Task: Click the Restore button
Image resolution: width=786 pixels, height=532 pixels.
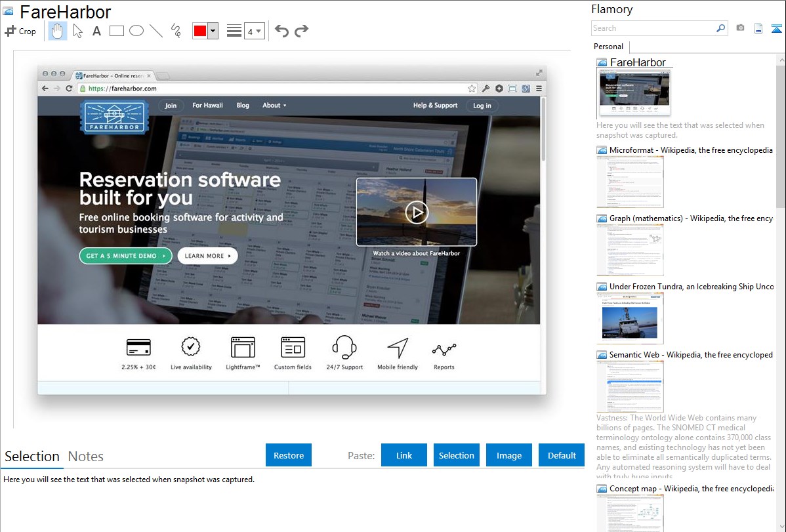Action: (x=289, y=455)
